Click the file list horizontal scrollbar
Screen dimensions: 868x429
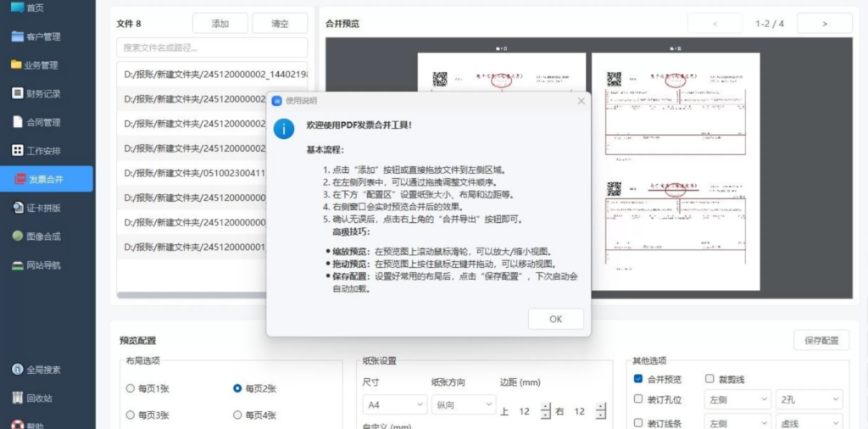[192, 295]
